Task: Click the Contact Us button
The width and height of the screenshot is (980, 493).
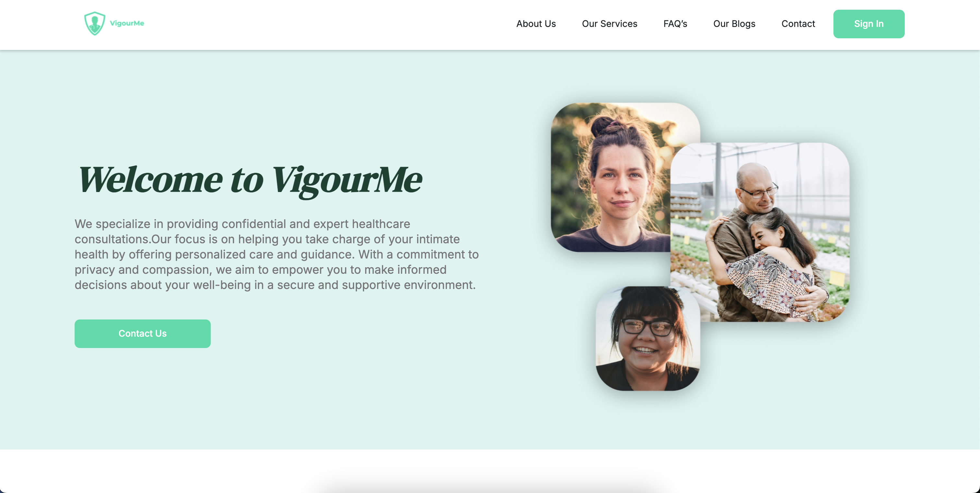Action: [142, 334]
